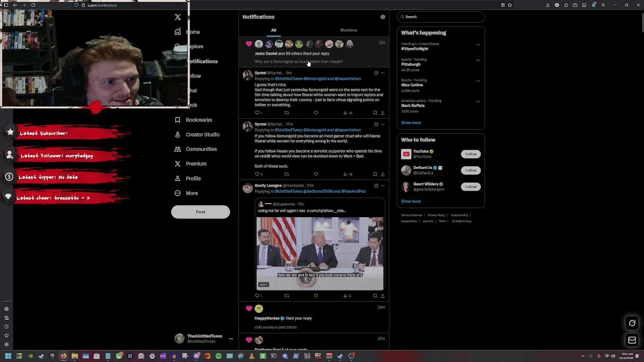Reply to Goofy Lasagne's post
This screenshot has height=362, width=644.
258,296
